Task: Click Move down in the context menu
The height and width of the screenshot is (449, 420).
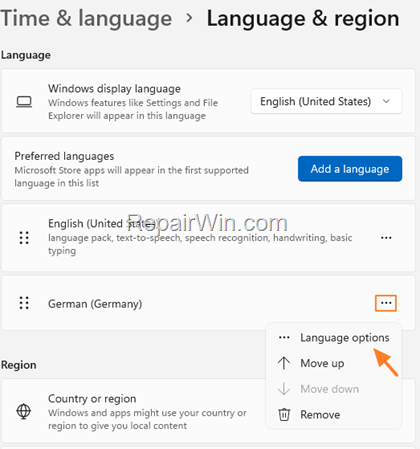Action: pos(333,389)
